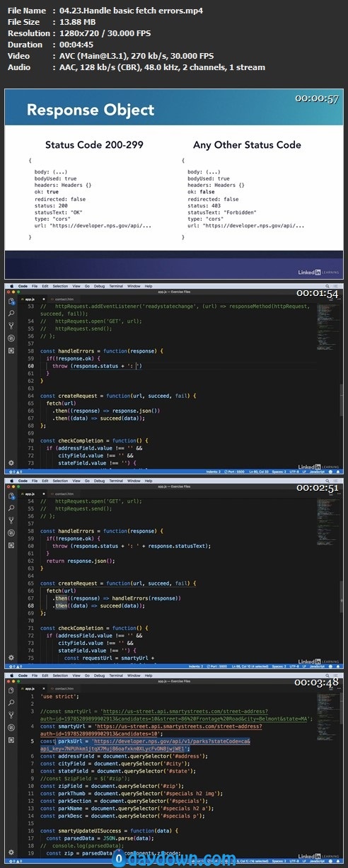Open Search icon in the 00:01:54 editor sidebar
The image size is (348, 868).
(11, 313)
